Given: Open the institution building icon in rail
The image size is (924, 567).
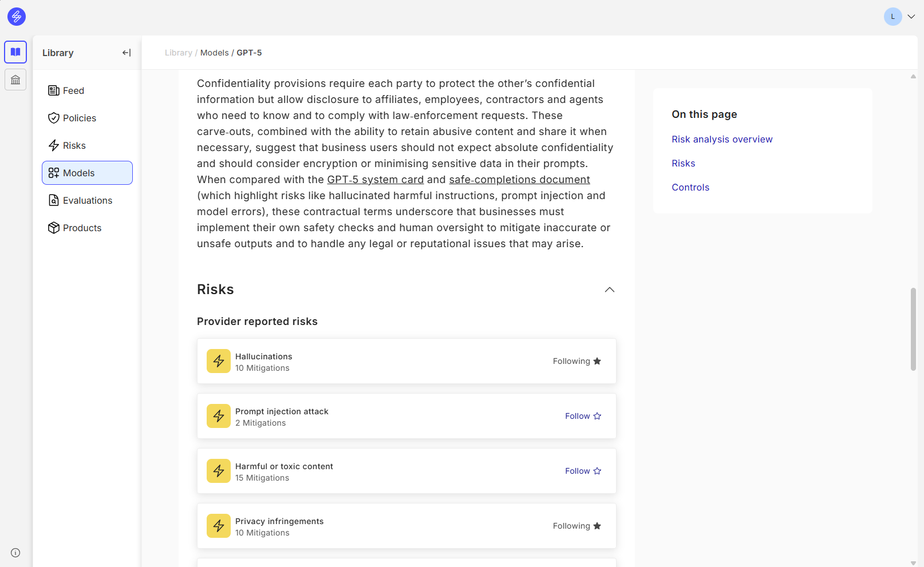Looking at the screenshot, I should (x=15, y=80).
